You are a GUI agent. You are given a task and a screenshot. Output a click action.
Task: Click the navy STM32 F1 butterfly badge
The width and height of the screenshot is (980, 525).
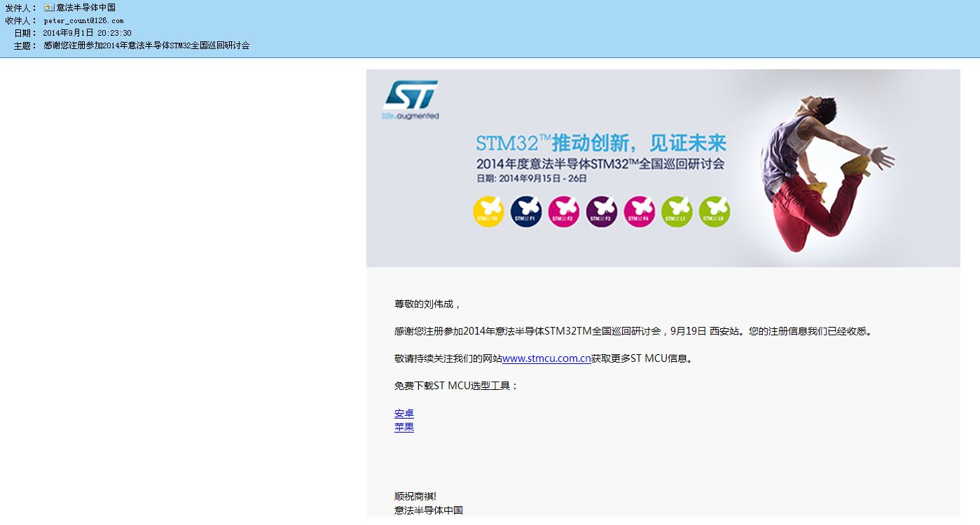click(526, 211)
